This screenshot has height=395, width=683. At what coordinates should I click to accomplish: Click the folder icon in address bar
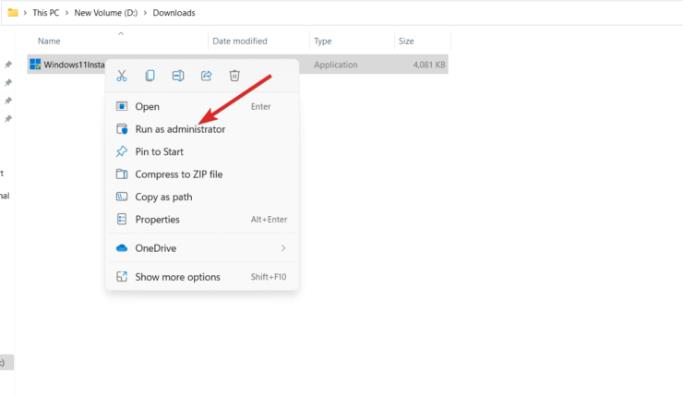click(13, 13)
